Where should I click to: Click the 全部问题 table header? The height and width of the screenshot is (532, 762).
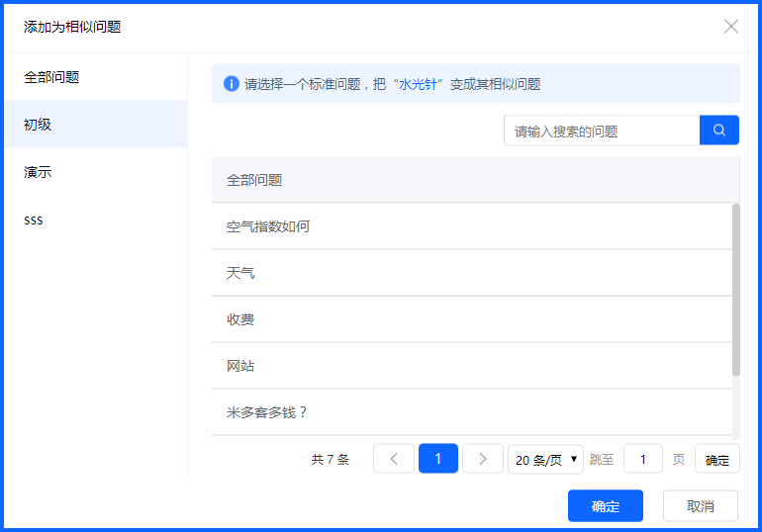475,180
